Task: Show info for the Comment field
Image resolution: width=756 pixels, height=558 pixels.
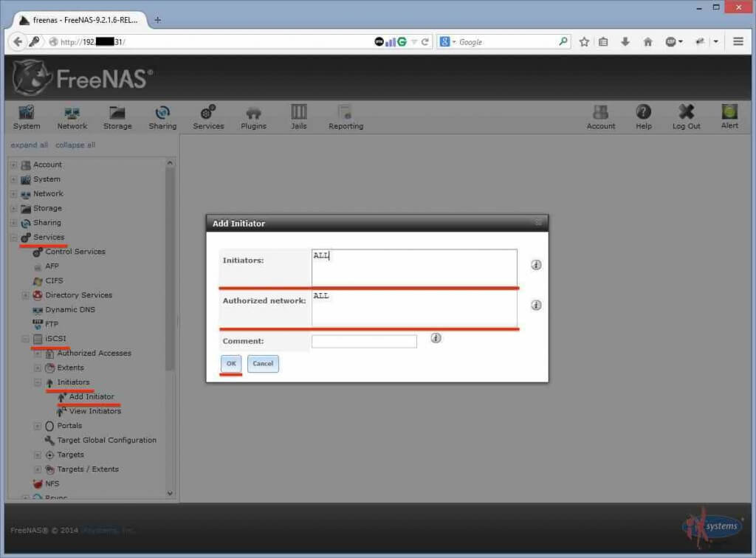Action: click(x=436, y=338)
